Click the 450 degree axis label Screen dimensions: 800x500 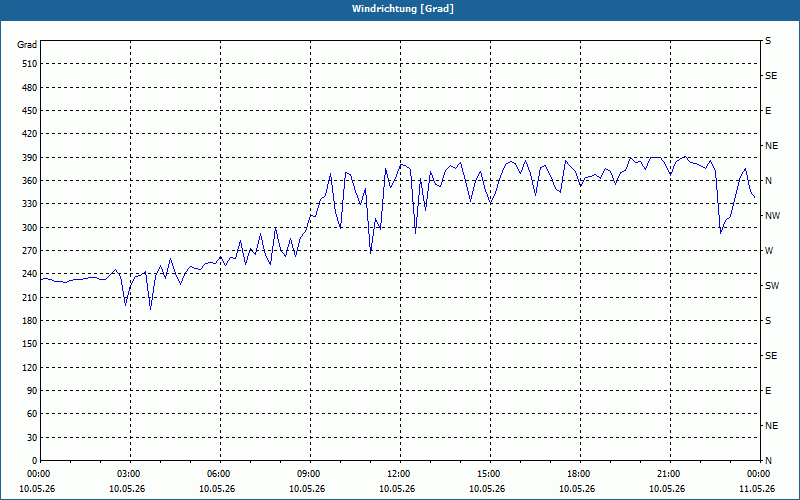pyautogui.click(x=30, y=111)
